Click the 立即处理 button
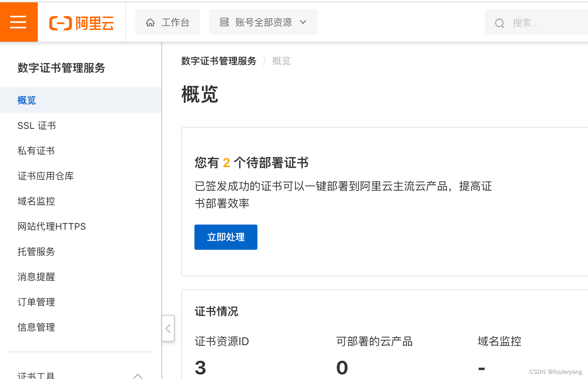 point(226,237)
